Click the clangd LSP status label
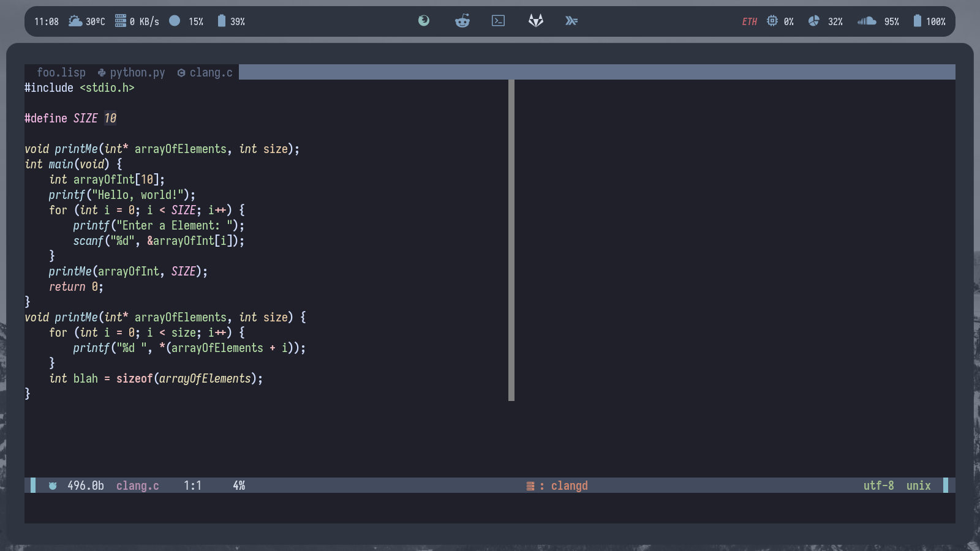Viewport: 980px width, 551px height. point(570,485)
